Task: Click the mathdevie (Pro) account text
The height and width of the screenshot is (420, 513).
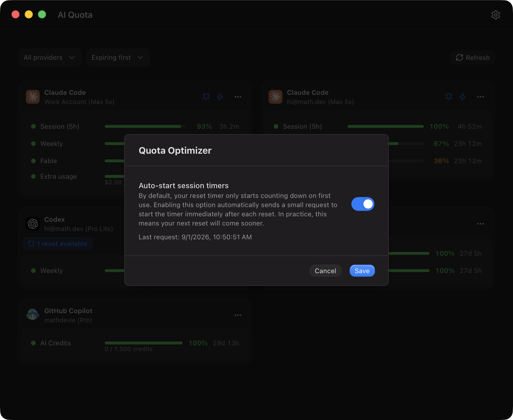Action: click(x=68, y=320)
